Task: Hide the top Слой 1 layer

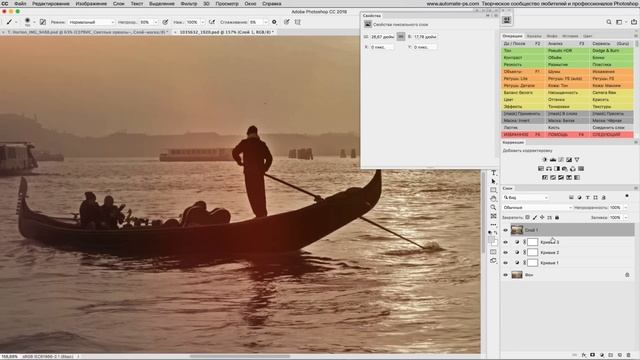Action: coord(505,230)
